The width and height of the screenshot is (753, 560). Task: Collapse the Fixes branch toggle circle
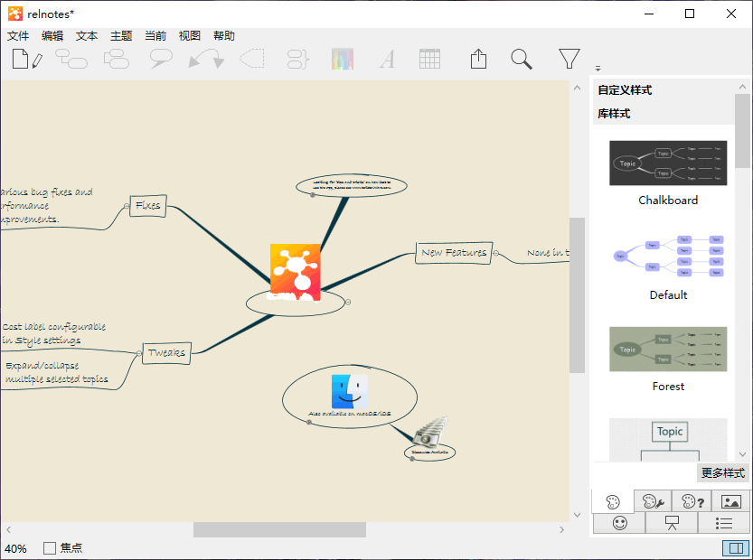127,206
